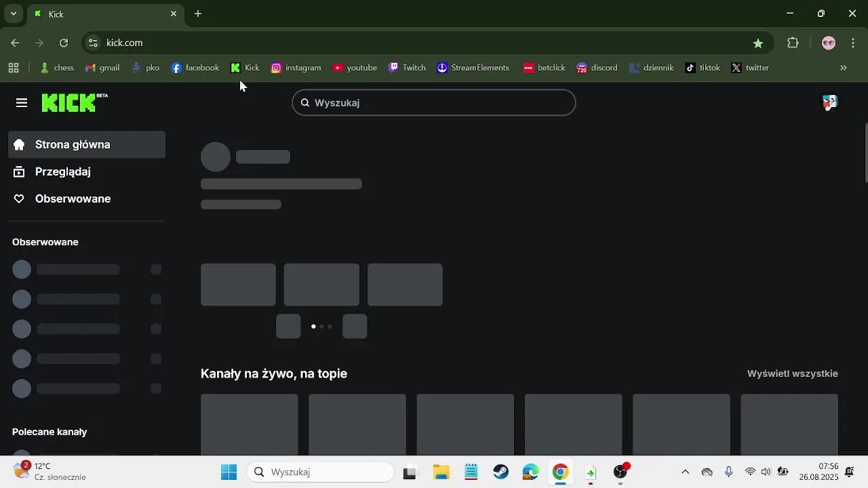This screenshot has width=868, height=488.
Task: Select the Kick browser tab
Action: (106, 14)
